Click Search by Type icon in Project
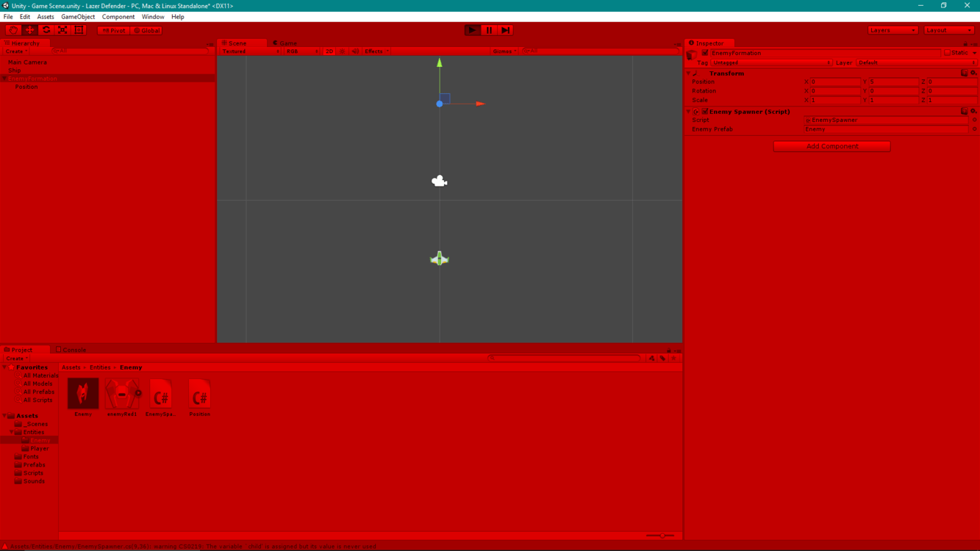This screenshot has height=551, width=980. coord(652,359)
